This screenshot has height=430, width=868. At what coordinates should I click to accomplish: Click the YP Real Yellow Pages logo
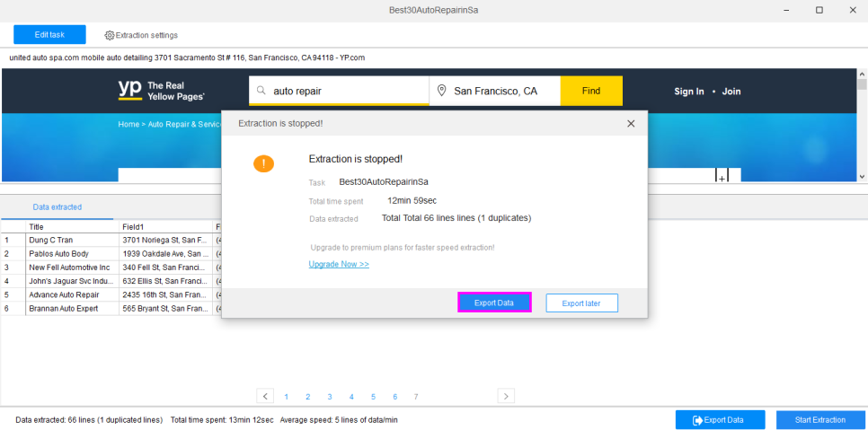point(161,91)
